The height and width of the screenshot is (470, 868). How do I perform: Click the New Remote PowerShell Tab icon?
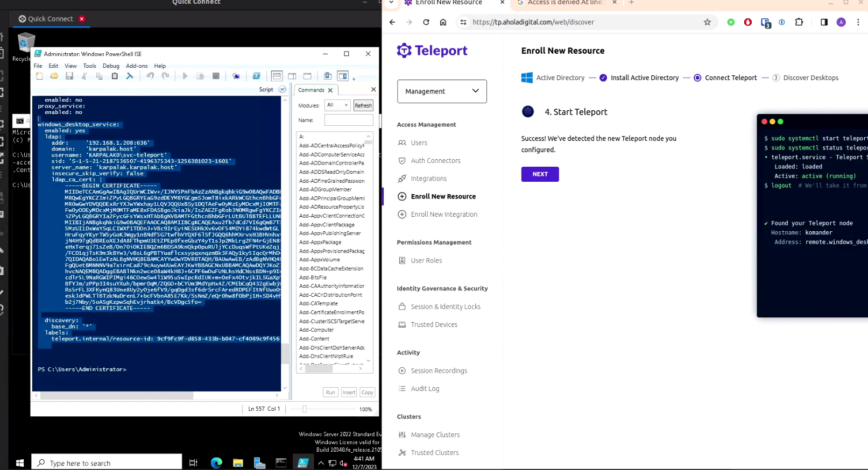pos(236,76)
